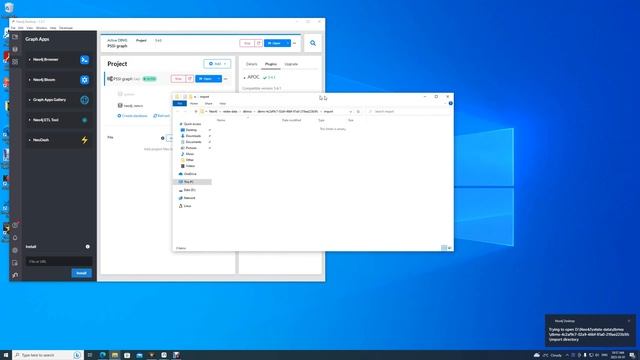Image resolution: width=640 pixels, height=360 pixels.
Task: Click Stop button in active DBMS bar
Action: 247,43
